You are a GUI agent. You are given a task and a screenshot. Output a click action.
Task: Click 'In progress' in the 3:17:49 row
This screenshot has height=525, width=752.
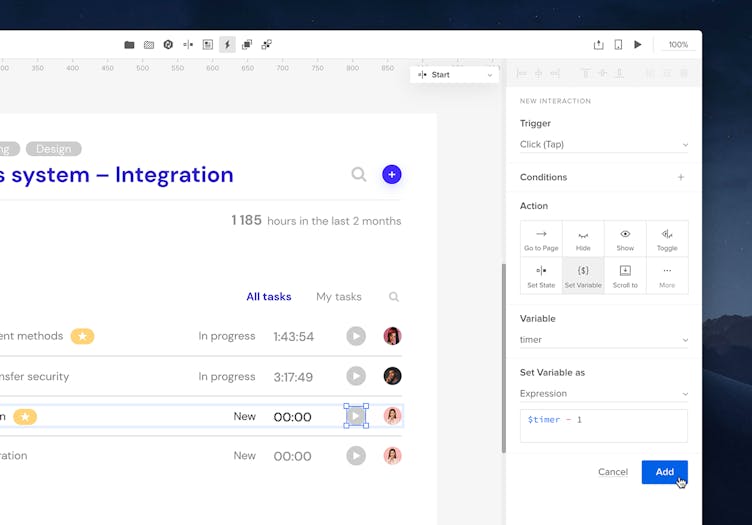pos(227,376)
